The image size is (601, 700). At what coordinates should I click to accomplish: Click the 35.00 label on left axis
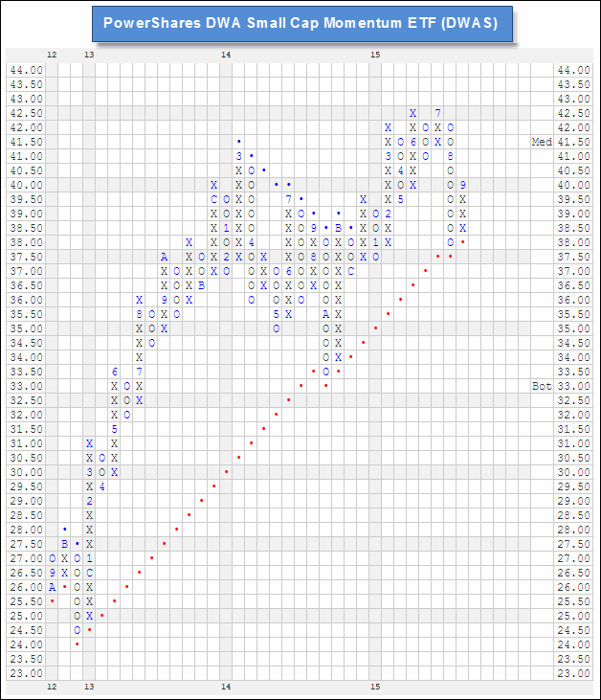[25, 328]
